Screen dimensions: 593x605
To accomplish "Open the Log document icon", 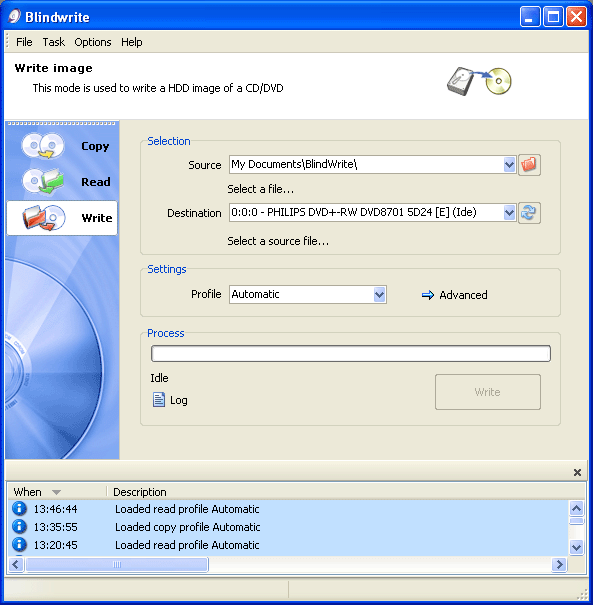I will (159, 400).
